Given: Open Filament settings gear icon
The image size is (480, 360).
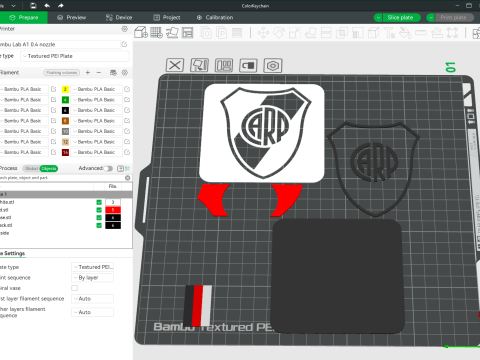Looking at the screenshot, I should pos(125,72).
